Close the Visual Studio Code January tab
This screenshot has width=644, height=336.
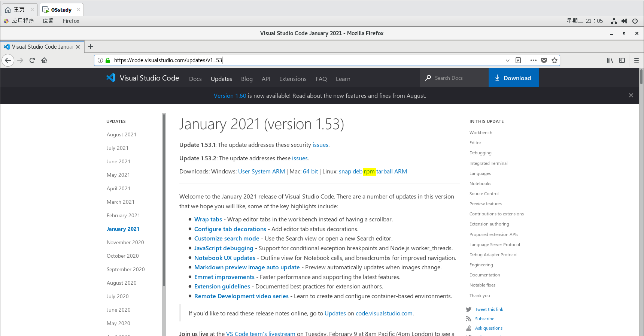[78, 47]
